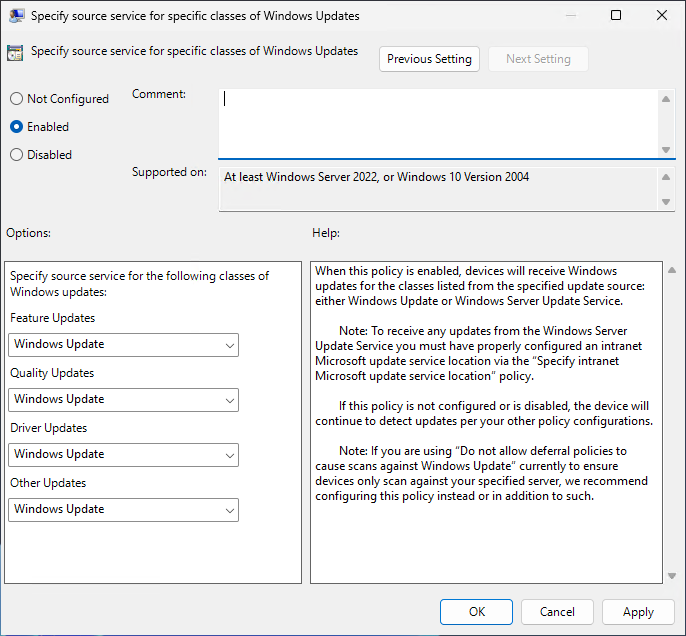Go to the Previous Setting

click(x=429, y=59)
